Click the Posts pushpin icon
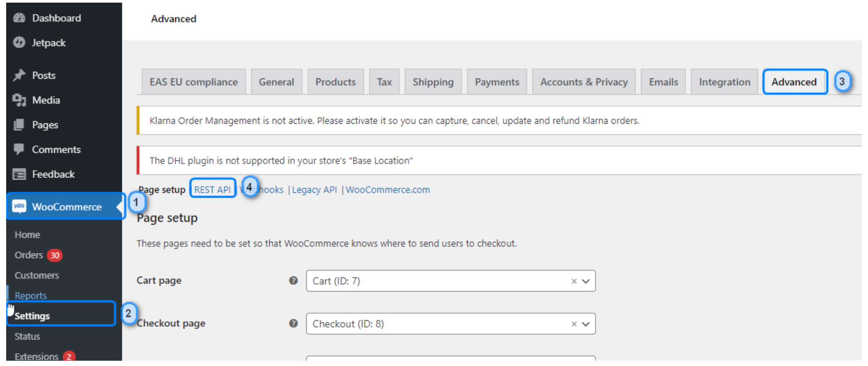868x366 pixels. [19, 75]
